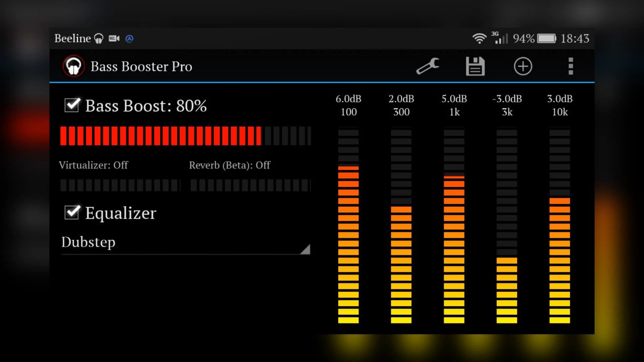The width and height of the screenshot is (644, 362).
Task: Tap the screen recording icon in status bar
Action: [x=114, y=38]
